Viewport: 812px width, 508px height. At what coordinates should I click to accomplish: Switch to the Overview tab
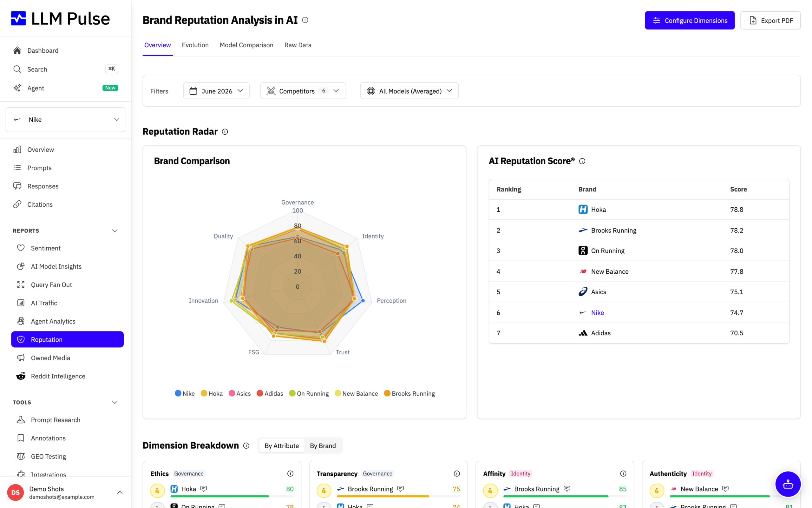[x=157, y=45]
